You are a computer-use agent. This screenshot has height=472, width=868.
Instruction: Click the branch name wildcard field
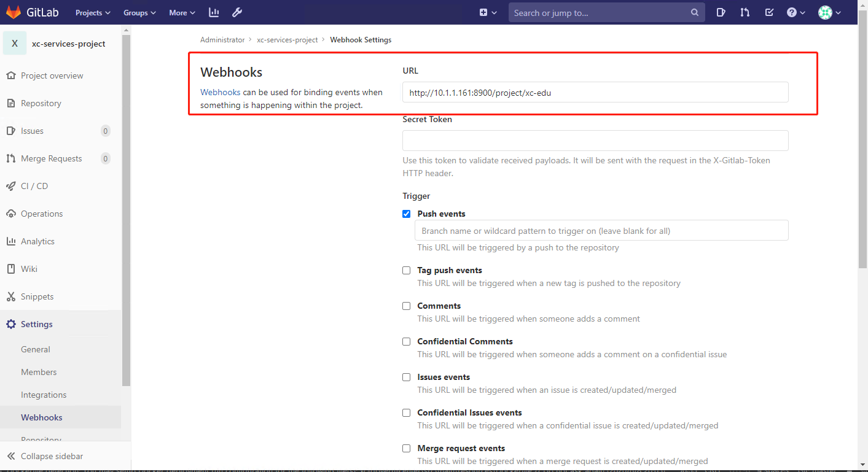tap(601, 231)
